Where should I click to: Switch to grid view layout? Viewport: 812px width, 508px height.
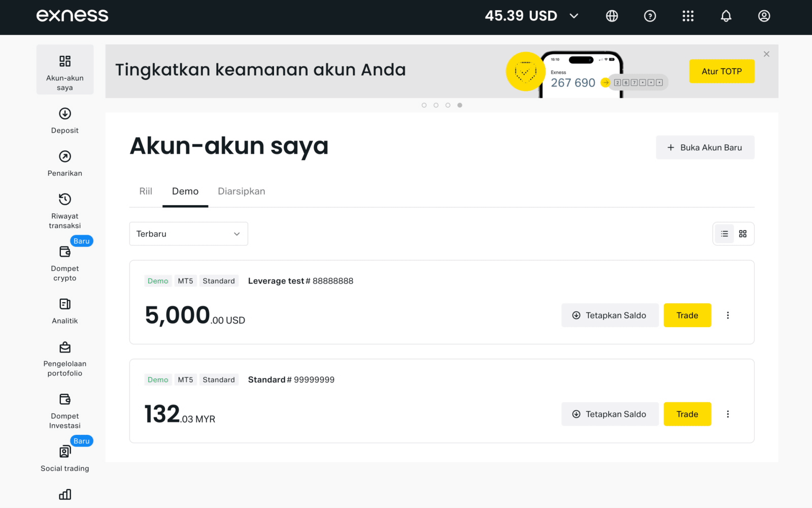click(742, 234)
